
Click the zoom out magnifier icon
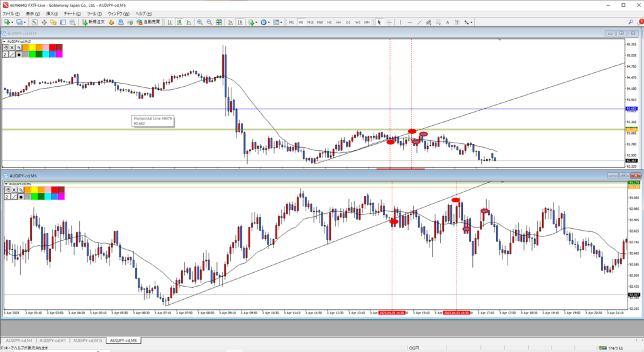[209, 22]
